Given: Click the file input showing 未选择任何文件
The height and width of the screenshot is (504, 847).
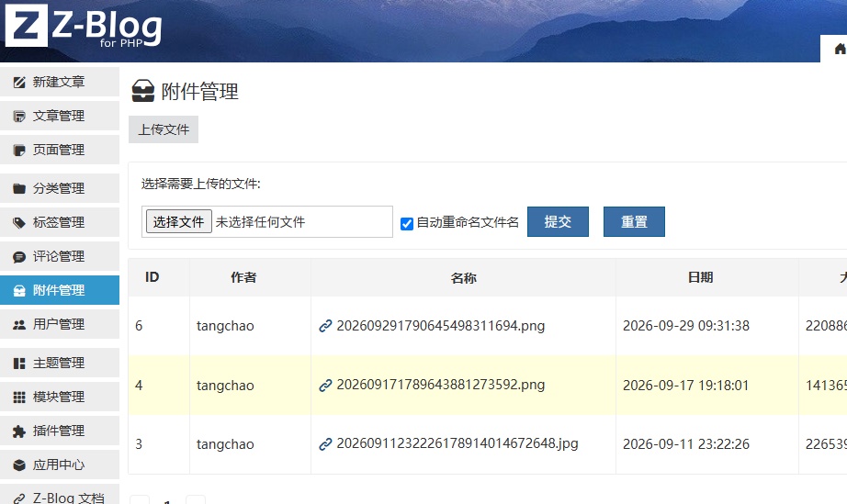Looking at the screenshot, I should click(267, 222).
